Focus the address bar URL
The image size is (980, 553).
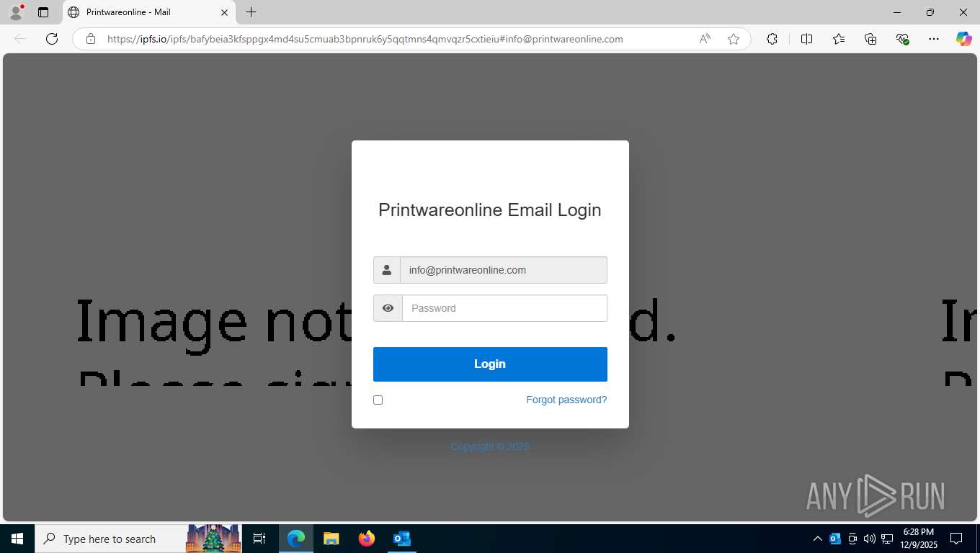point(365,39)
